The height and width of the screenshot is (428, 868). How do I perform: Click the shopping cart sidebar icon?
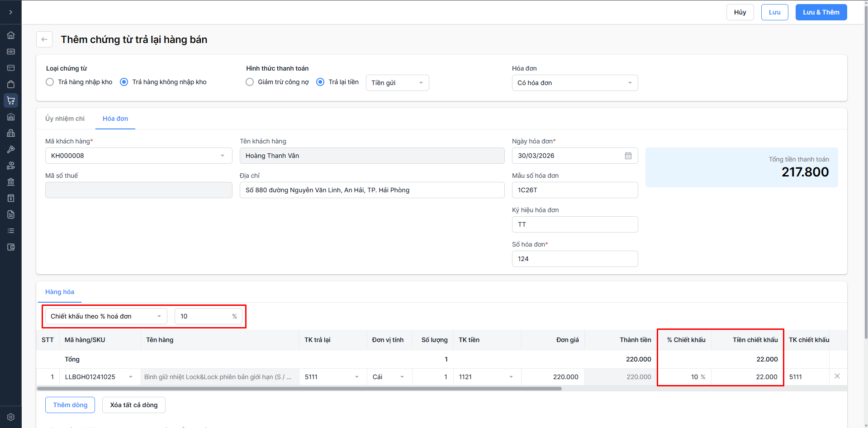tap(11, 100)
